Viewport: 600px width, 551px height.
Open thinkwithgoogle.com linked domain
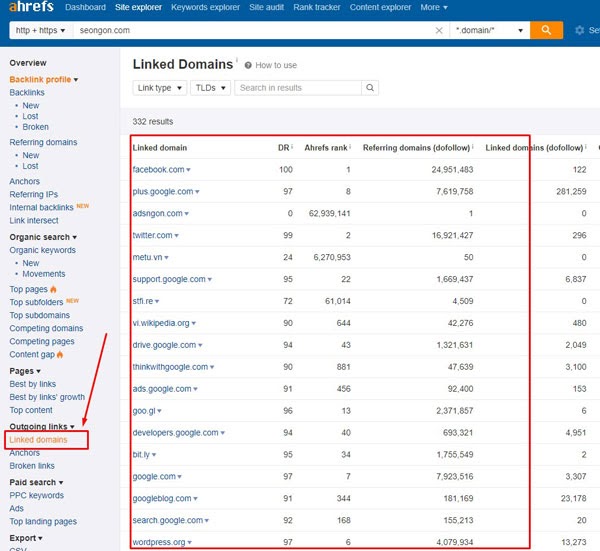tap(170, 367)
